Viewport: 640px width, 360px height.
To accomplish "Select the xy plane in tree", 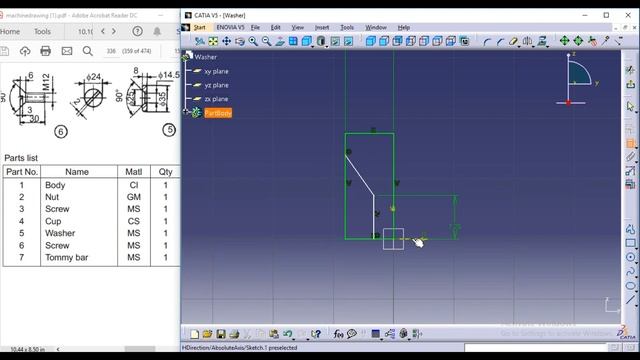I will point(216,71).
